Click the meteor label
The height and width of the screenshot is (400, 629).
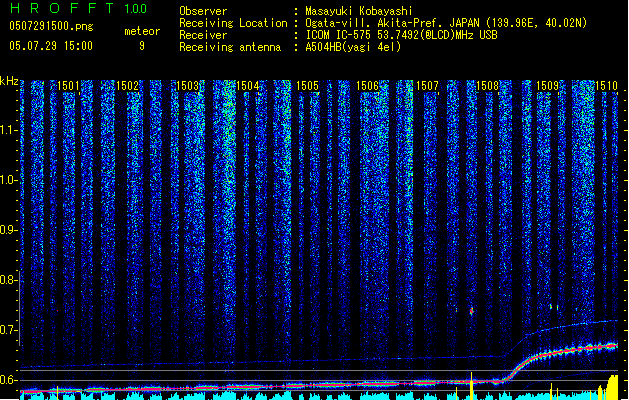coord(142,31)
